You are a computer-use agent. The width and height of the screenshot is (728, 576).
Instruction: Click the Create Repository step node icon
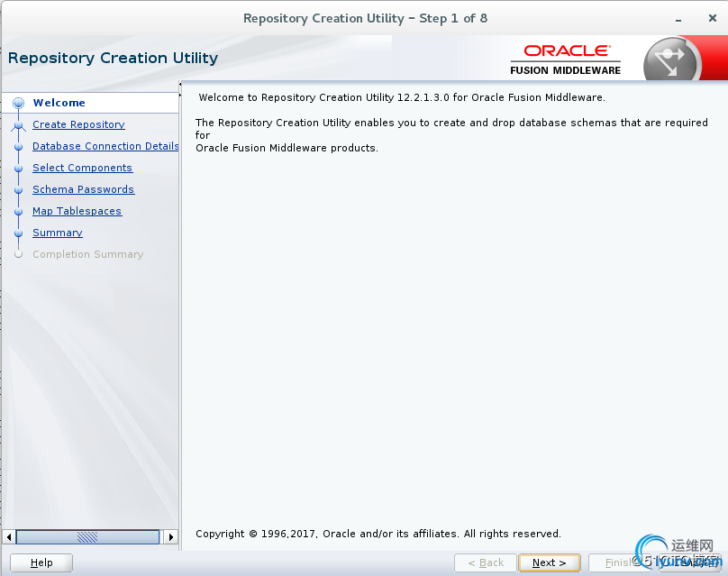pyautogui.click(x=19, y=125)
